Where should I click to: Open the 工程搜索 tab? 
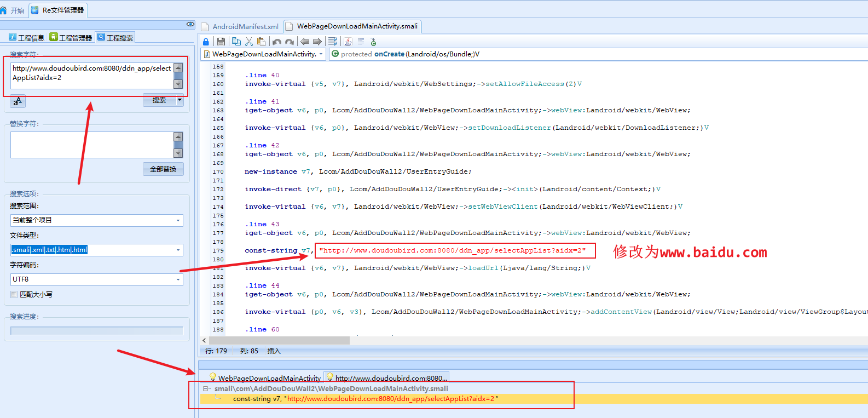click(115, 37)
